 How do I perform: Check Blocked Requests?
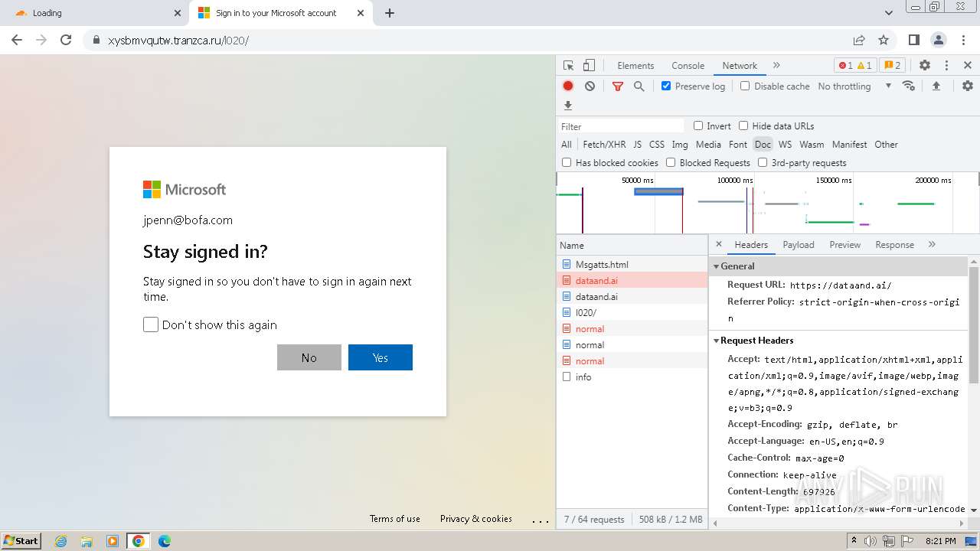(x=671, y=162)
